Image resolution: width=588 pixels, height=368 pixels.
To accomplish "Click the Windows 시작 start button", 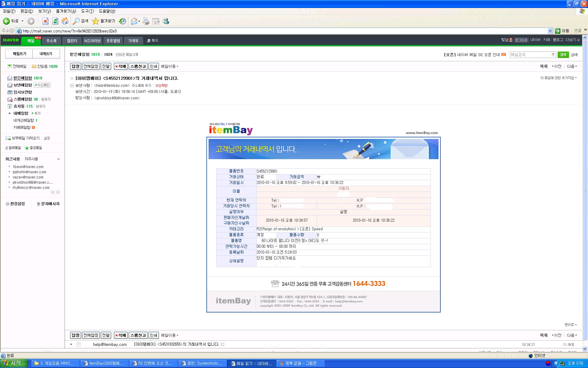I will coord(14,363).
